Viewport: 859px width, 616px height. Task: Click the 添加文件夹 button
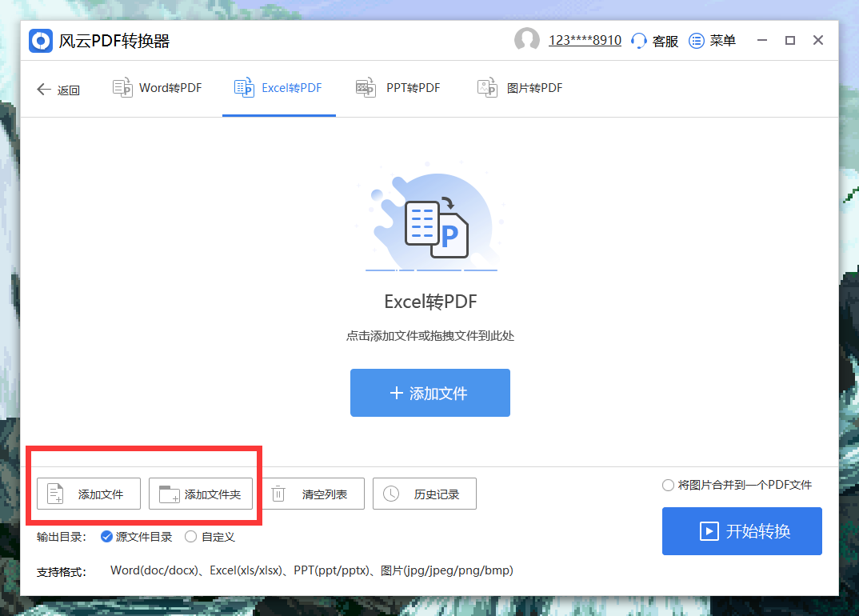[201, 494]
